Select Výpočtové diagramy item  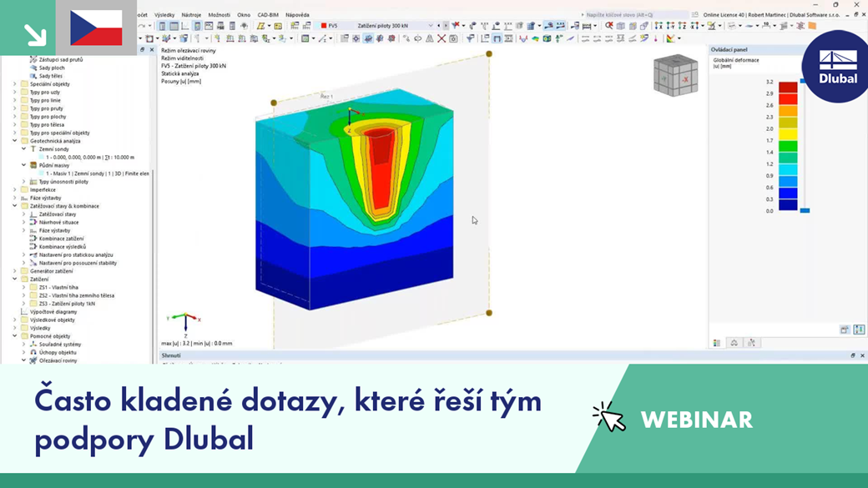pyautogui.click(x=53, y=311)
